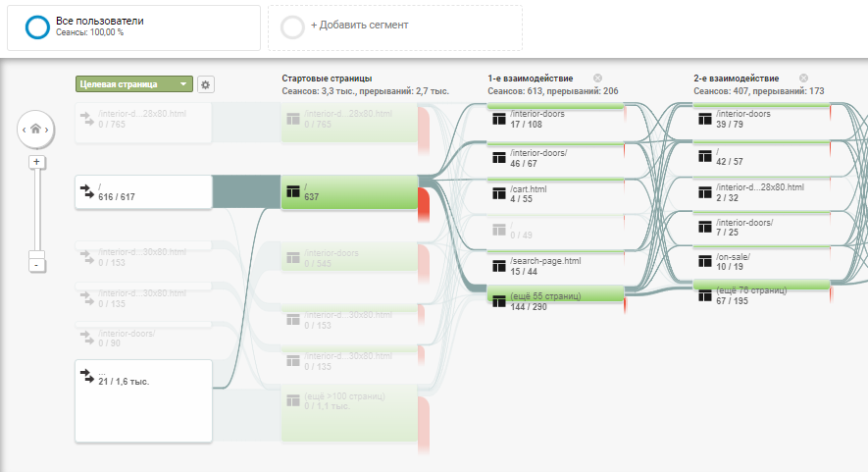
Task: Click the red drop-off bar of node 637
Action: point(424,203)
